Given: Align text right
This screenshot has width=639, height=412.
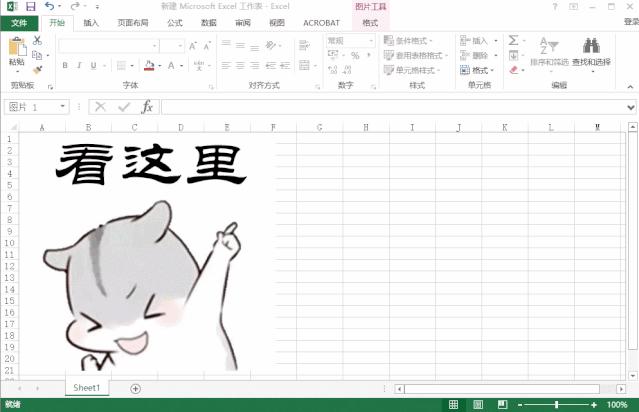Looking at the screenshot, I should pos(255,65).
